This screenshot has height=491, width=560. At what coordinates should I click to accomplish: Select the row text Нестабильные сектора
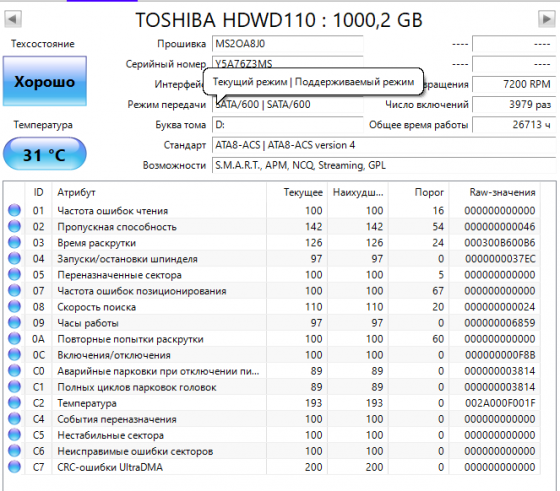(110, 435)
